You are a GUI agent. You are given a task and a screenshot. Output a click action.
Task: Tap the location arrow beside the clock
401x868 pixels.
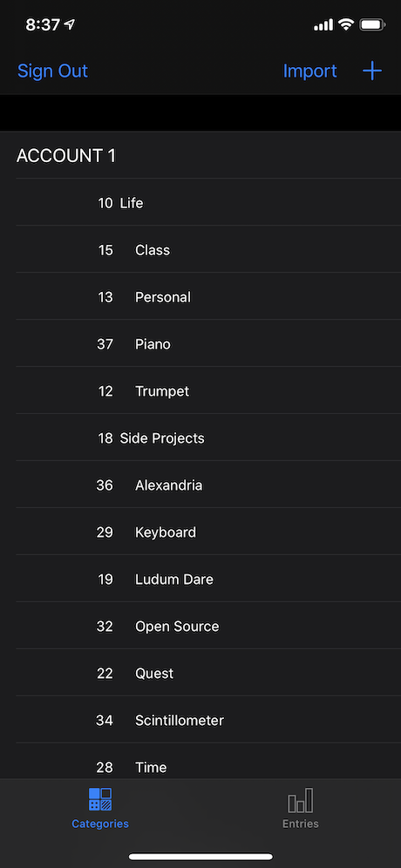69,24
